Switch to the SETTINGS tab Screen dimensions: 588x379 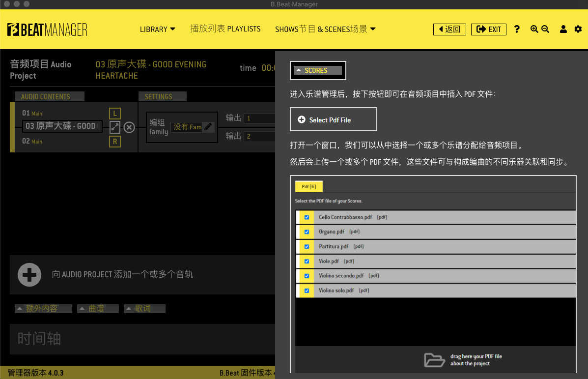pos(163,96)
